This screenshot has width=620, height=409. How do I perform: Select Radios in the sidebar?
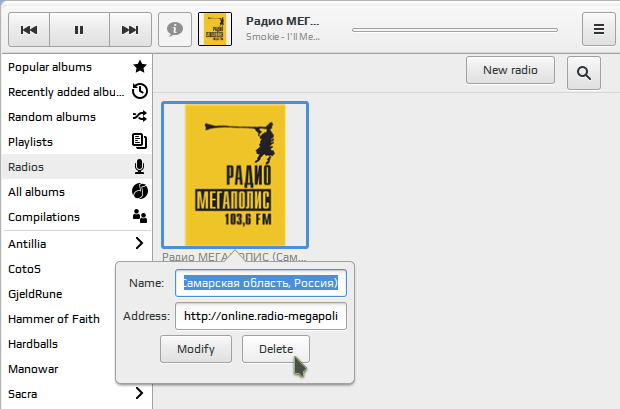[77, 167]
